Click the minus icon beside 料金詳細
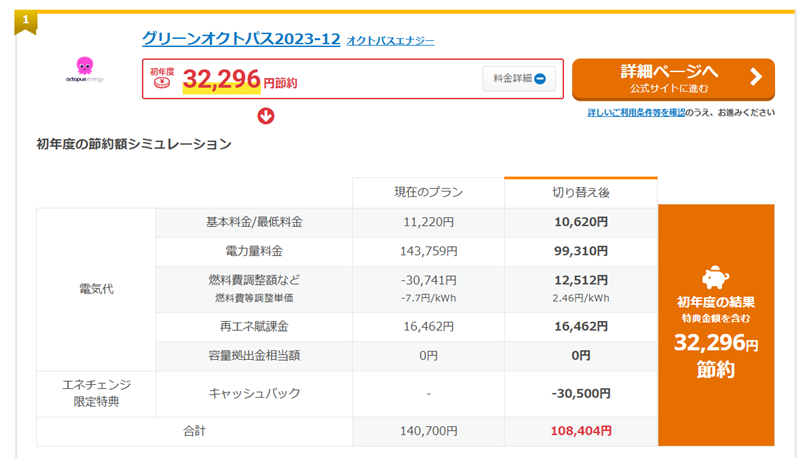This screenshot has width=800, height=458. [x=541, y=79]
